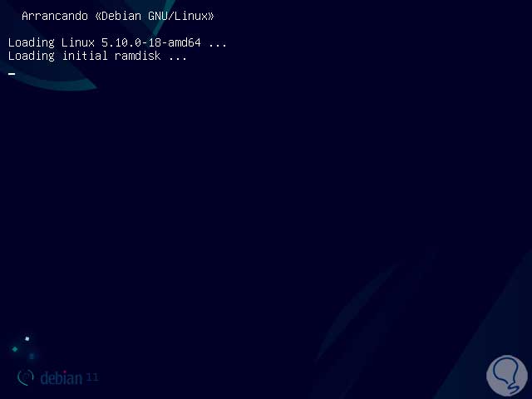Click the word "Linux" in second line

point(77,42)
